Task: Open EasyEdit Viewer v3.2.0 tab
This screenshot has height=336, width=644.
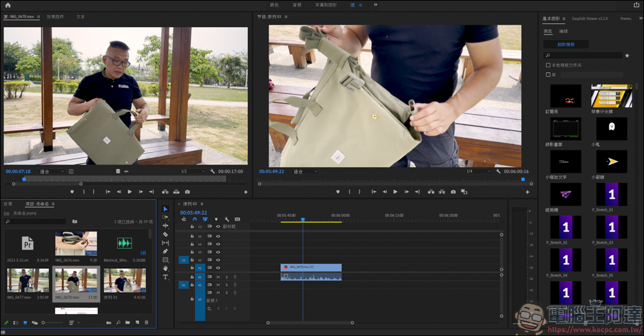Action: (590, 19)
